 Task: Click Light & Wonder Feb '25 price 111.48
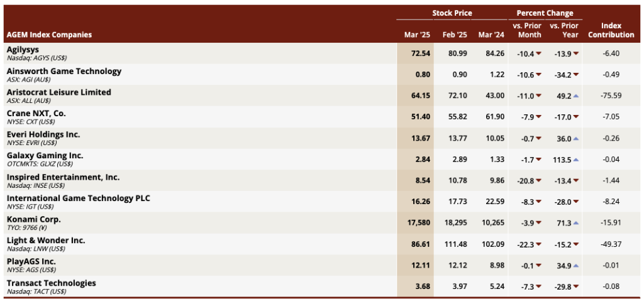coord(455,244)
